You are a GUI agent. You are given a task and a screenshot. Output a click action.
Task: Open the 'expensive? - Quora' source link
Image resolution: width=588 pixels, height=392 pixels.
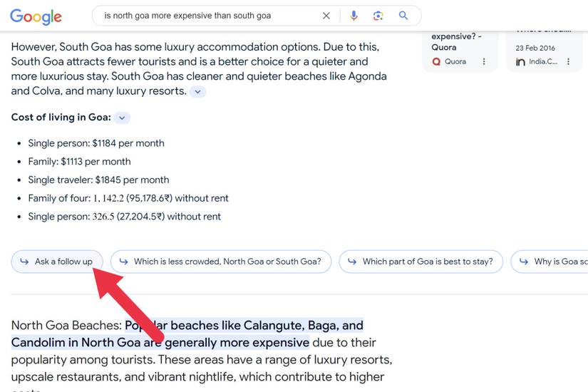(x=456, y=41)
